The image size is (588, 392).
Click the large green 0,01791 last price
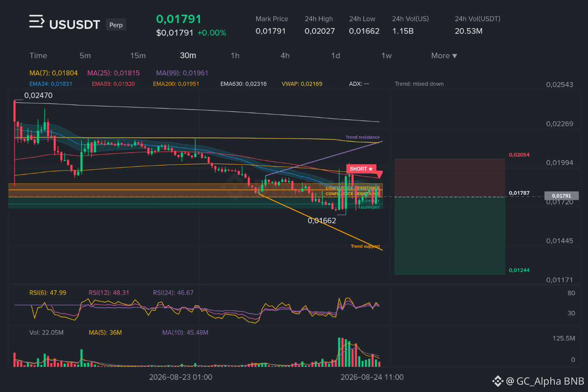pos(179,19)
